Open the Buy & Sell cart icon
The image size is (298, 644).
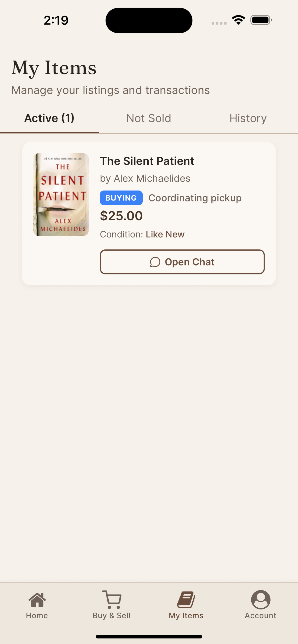pyautogui.click(x=112, y=600)
